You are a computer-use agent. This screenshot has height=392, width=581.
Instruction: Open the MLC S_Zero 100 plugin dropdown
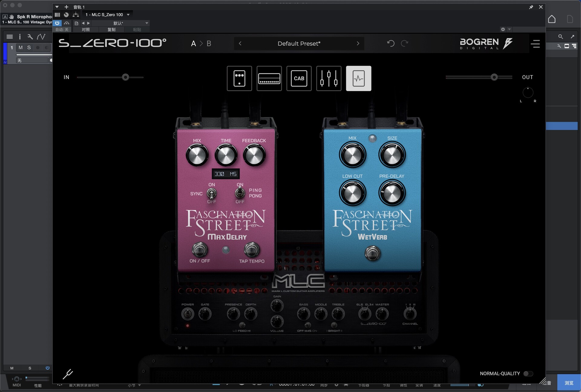(128, 15)
